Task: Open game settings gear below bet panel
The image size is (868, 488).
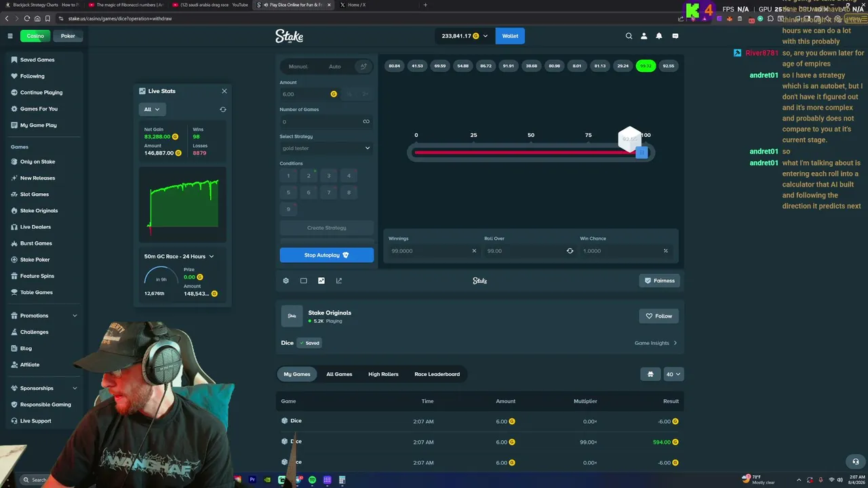Action: pyautogui.click(x=285, y=281)
